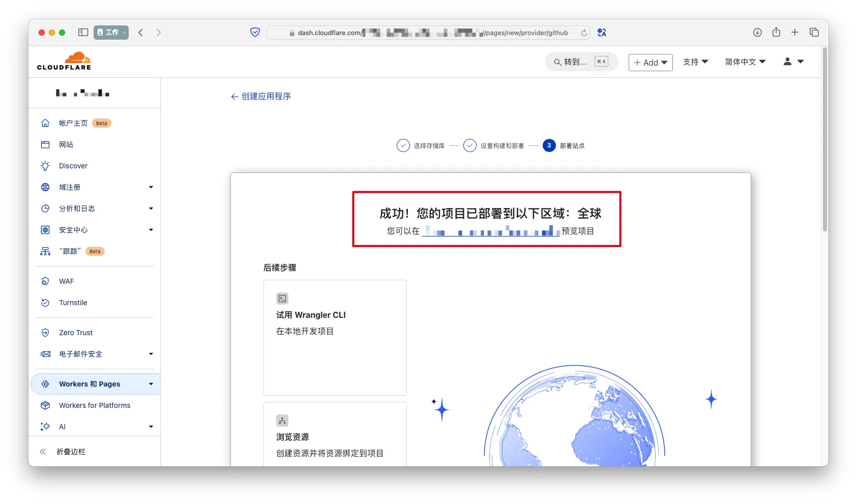Click the page vertical scrollbar
Viewport: 857px width, 504px height.
coord(825,140)
